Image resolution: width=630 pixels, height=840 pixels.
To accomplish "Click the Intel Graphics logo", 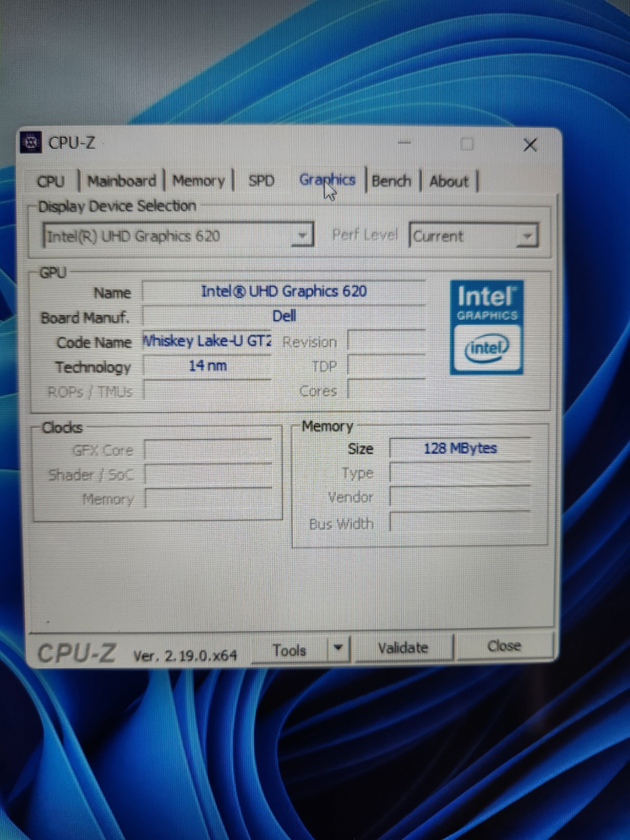I will click(487, 327).
